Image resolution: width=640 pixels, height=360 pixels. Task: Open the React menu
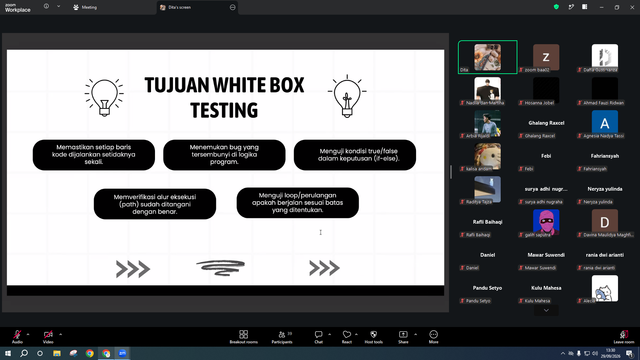click(x=347, y=337)
